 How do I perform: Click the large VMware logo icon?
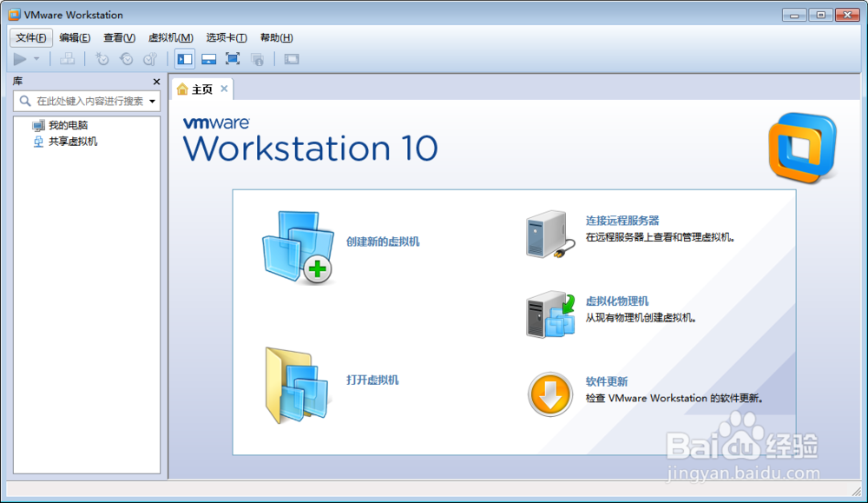tap(803, 148)
